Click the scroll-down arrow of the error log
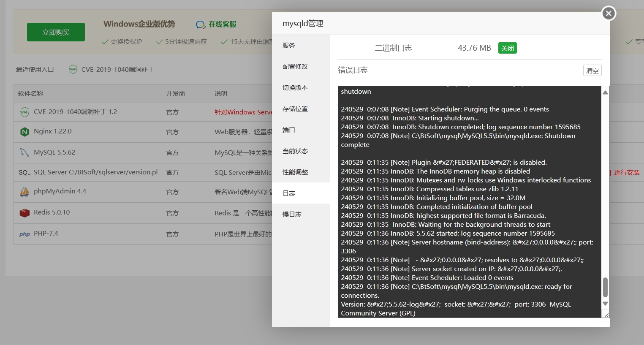Viewport: 644px width, 345px height. click(x=605, y=304)
